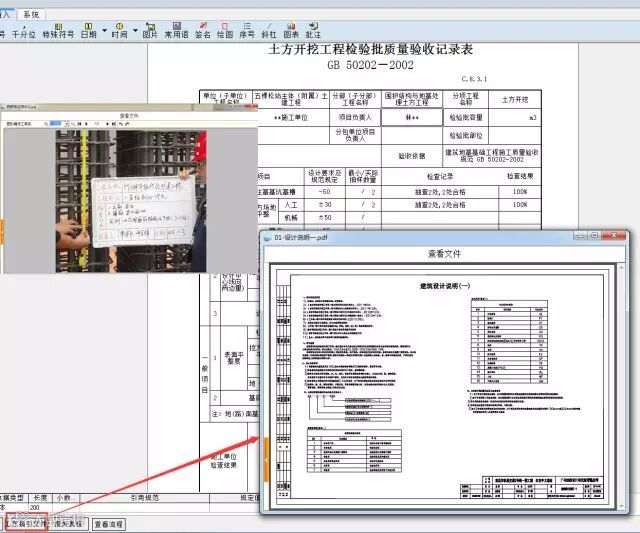
Task: Click the GB 50202-2002 subtitle
Action: pos(371,65)
